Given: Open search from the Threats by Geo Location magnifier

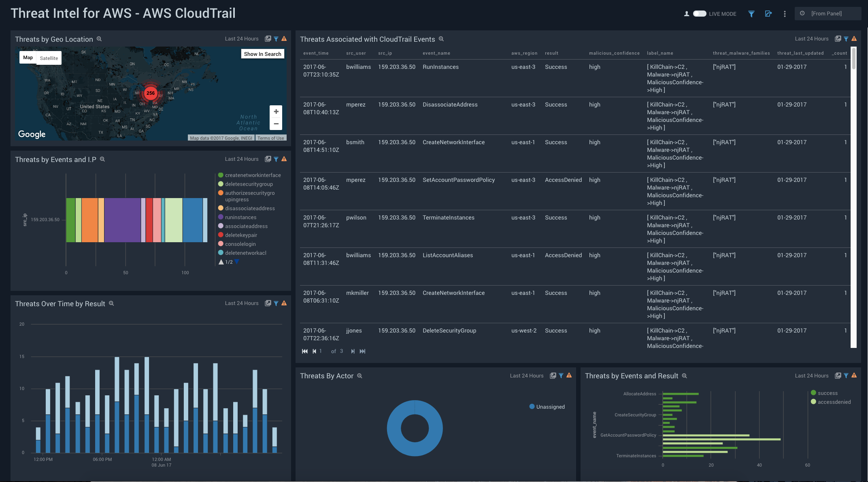Looking at the screenshot, I should [x=99, y=39].
